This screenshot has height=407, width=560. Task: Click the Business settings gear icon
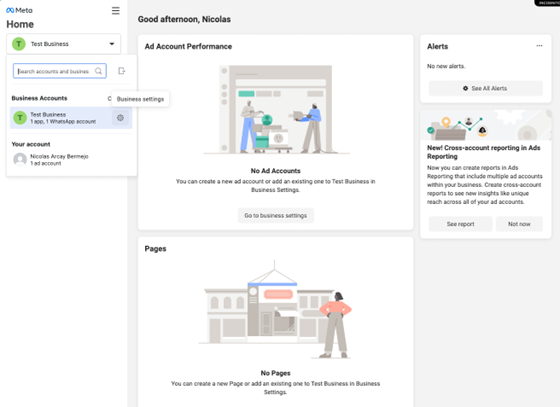coord(120,117)
